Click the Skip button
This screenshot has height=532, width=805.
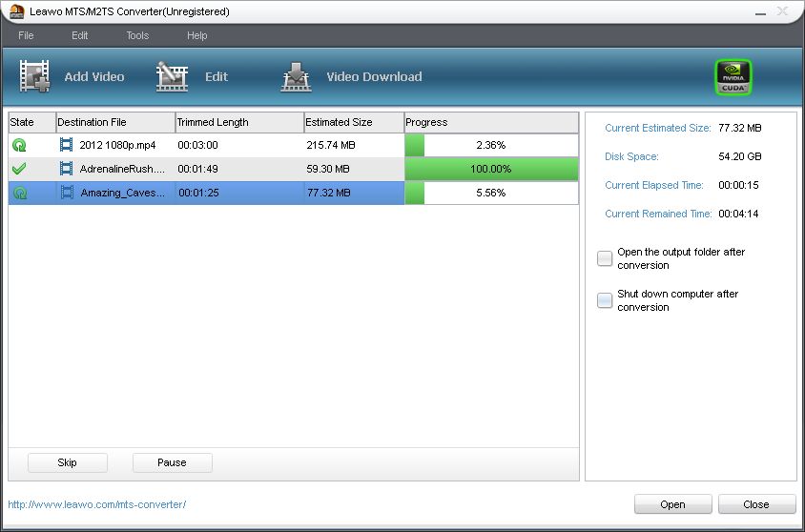[68, 462]
